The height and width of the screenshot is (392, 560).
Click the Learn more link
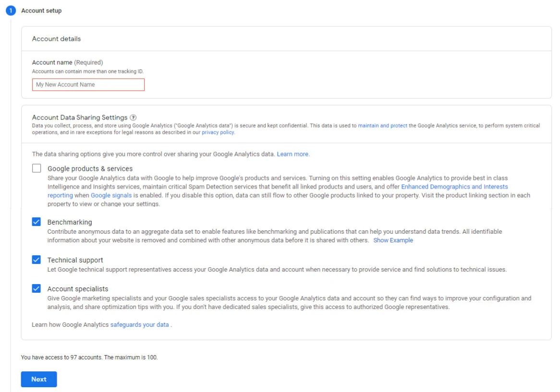[x=293, y=154]
